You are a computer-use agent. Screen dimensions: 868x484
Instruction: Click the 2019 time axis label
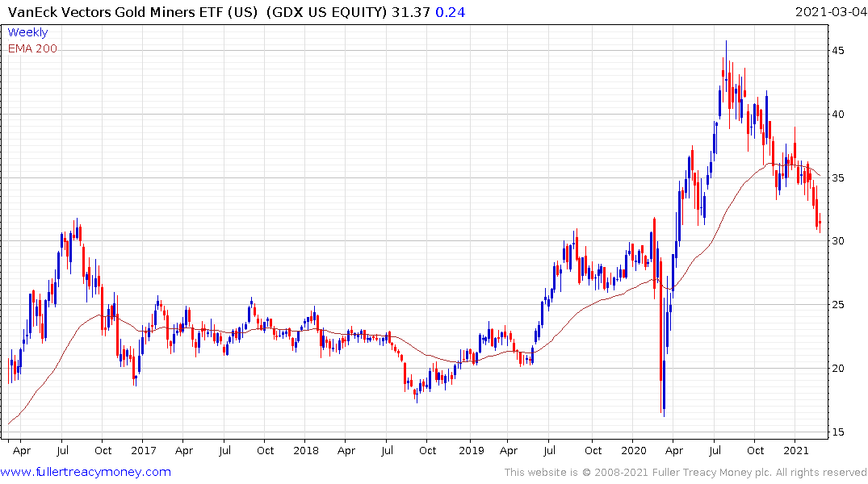pos(471,450)
